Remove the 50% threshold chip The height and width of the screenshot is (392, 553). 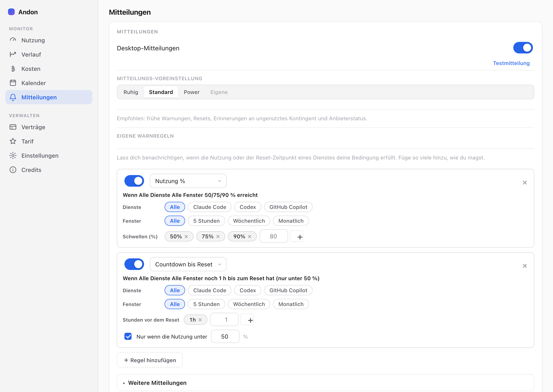(186, 237)
